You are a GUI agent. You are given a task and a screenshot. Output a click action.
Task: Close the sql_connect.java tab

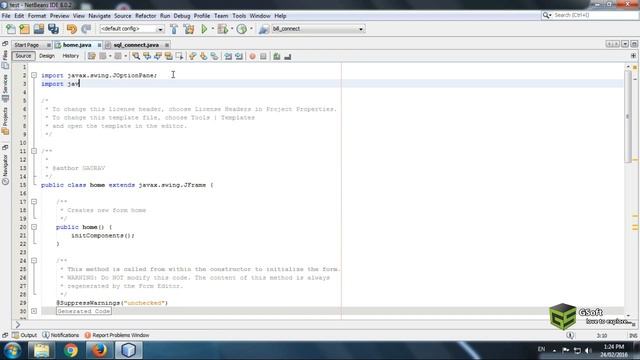point(167,45)
